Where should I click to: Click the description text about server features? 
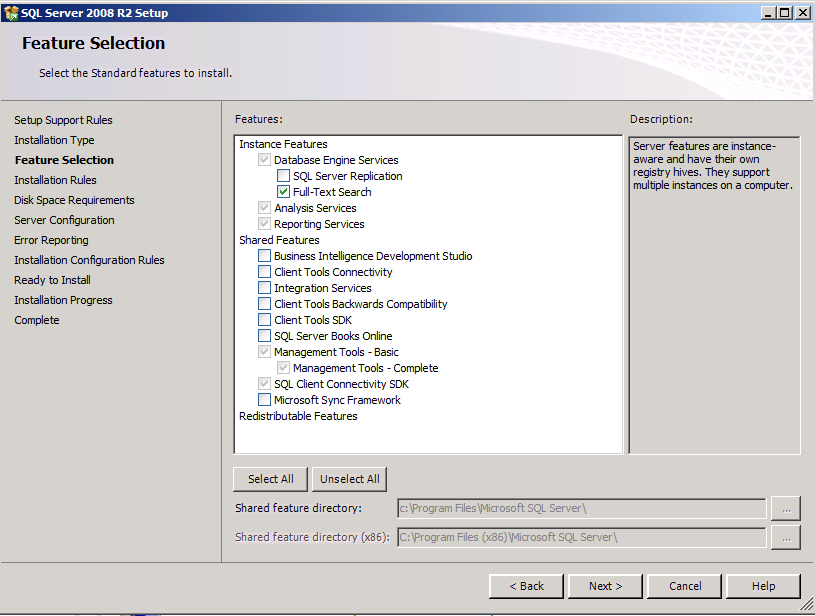click(x=713, y=165)
